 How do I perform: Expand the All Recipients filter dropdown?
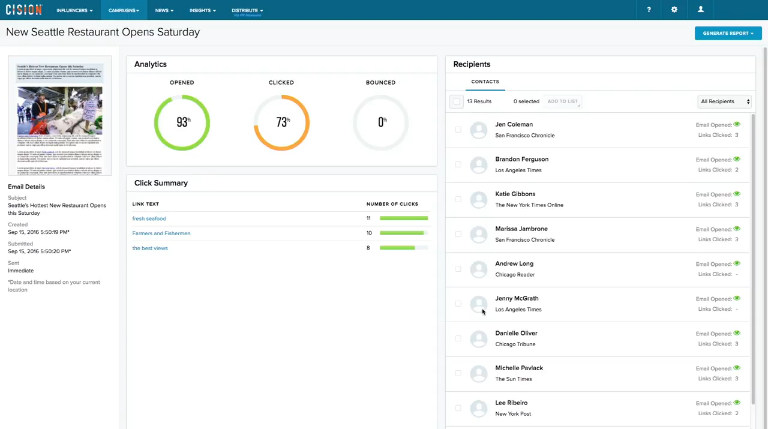tap(725, 101)
